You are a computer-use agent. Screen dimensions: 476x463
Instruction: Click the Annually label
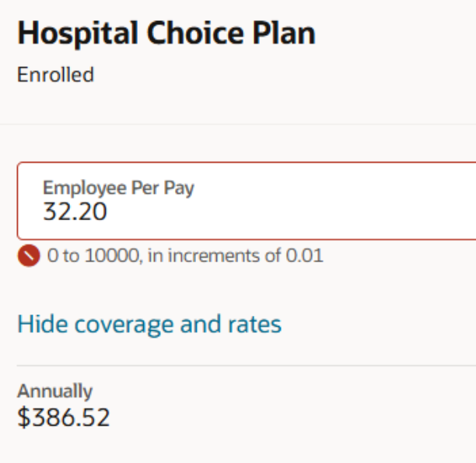click(54, 391)
